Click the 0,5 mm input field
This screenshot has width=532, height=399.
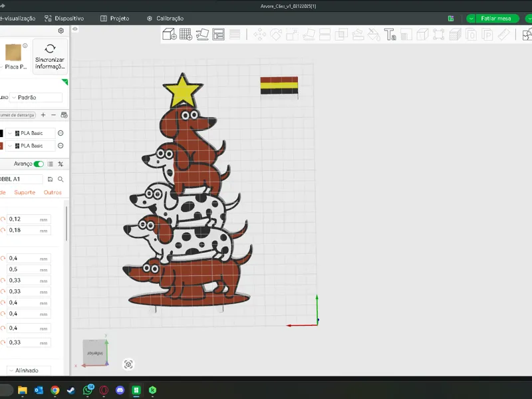coord(29,269)
